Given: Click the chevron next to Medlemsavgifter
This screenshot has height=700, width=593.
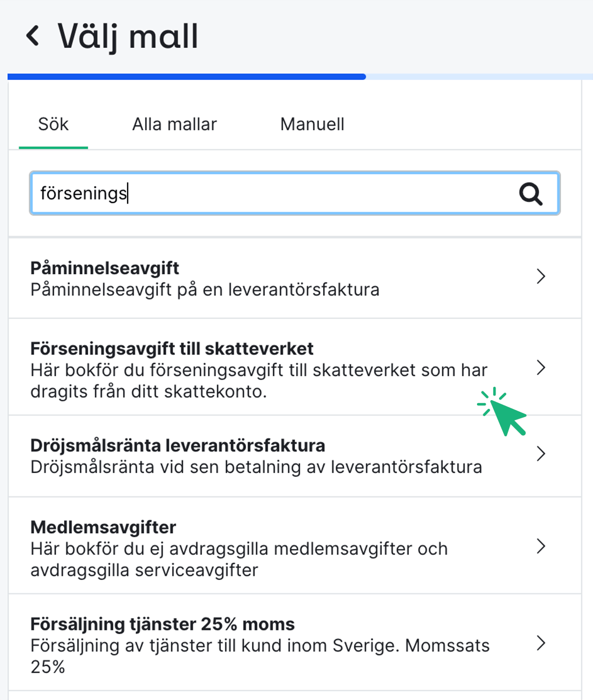Looking at the screenshot, I should coord(541,547).
